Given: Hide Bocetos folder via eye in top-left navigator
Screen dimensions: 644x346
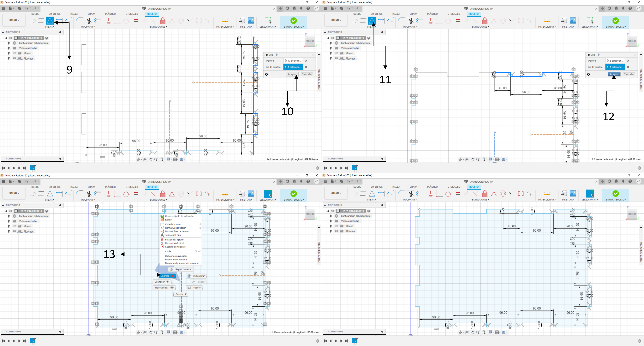Looking at the screenshot, I should (x=14, y=58).
